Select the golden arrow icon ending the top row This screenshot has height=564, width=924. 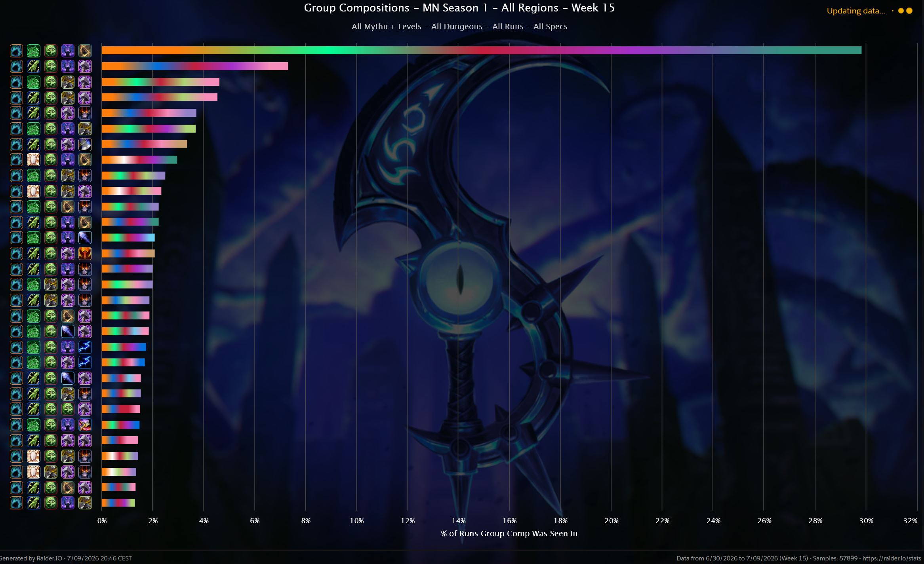click(85, 51)
